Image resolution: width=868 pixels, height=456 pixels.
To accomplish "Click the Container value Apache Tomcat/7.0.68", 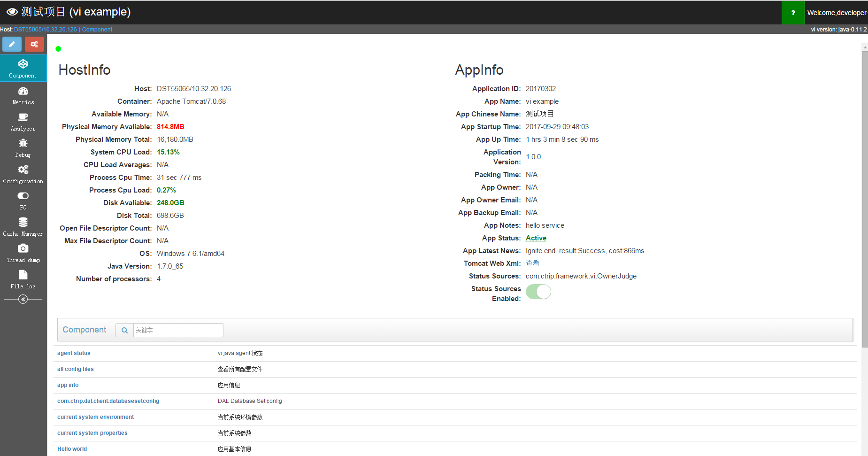I will point(191,101).
